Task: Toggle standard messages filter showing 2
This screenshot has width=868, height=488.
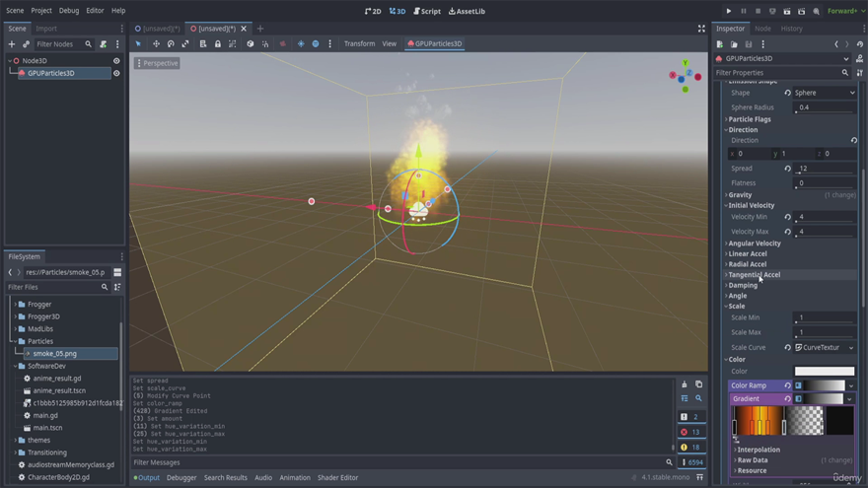Action: [x=690, y=417]
